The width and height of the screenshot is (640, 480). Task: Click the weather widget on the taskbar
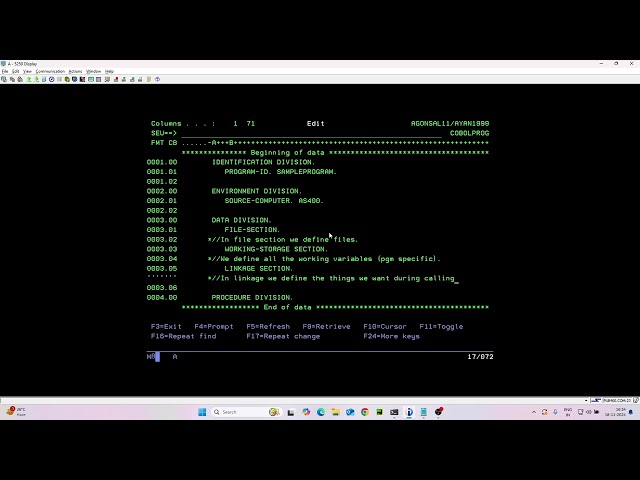click(x=16, y=411)
